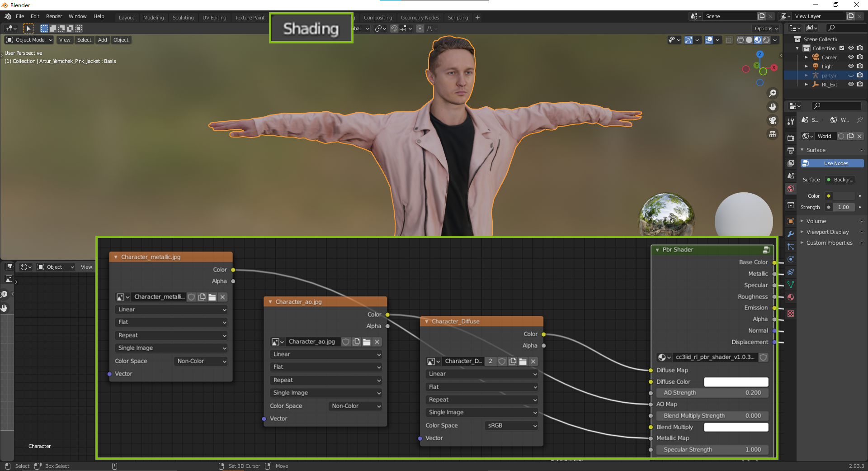
Task: Collapse the Character_Diffuse node
Action: tap(426, 321)
